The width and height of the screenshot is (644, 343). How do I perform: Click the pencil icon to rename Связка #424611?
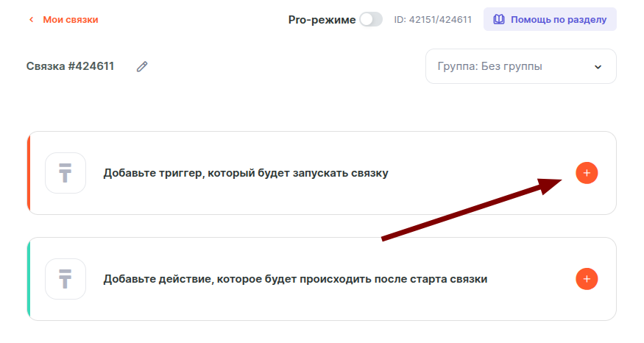tap(142, 66)
